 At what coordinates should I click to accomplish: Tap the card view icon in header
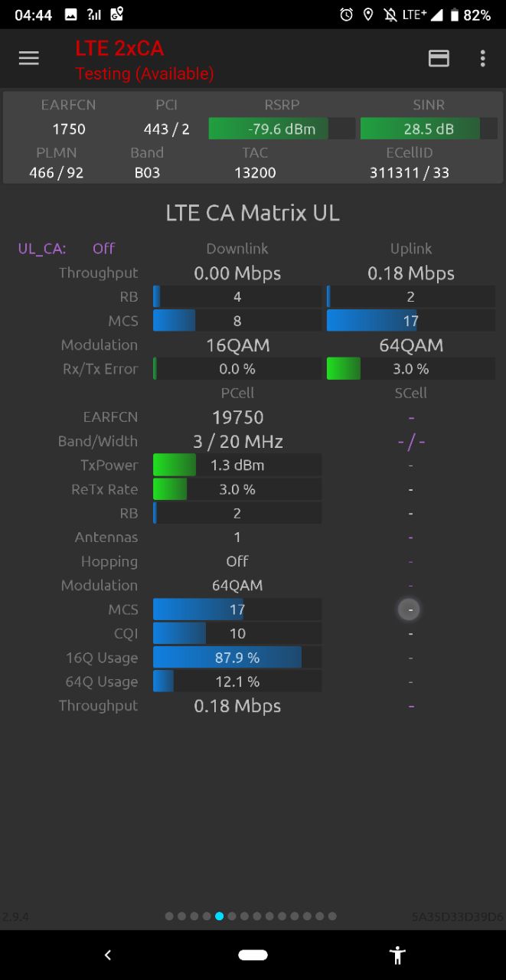tap(439, 59)
